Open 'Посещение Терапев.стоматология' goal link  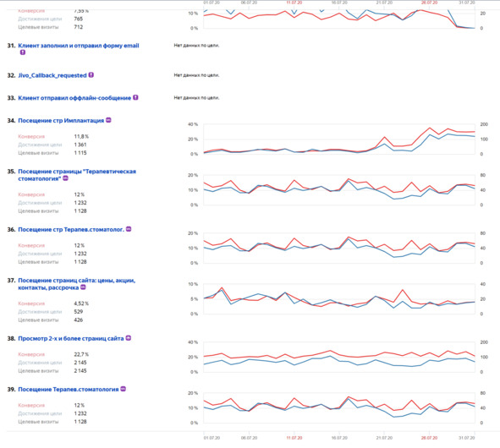(x=69, y=390)
